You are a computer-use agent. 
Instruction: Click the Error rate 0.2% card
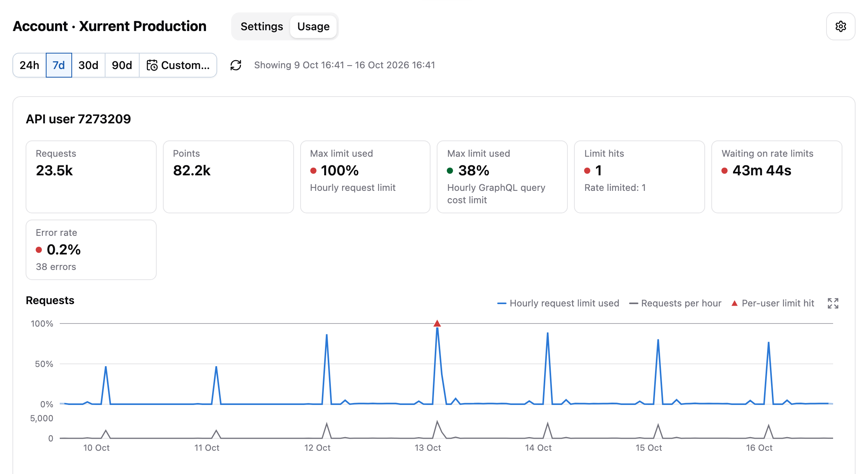pos(91,250)
